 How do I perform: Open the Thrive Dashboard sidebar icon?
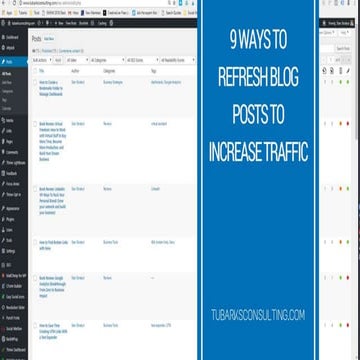coord(3,350)
